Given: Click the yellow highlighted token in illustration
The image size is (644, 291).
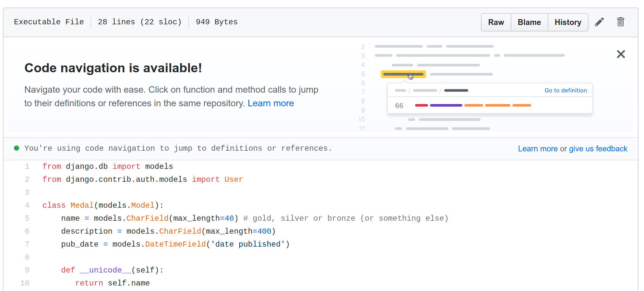Looking at the screenshot, I should [x=403, y=74].
